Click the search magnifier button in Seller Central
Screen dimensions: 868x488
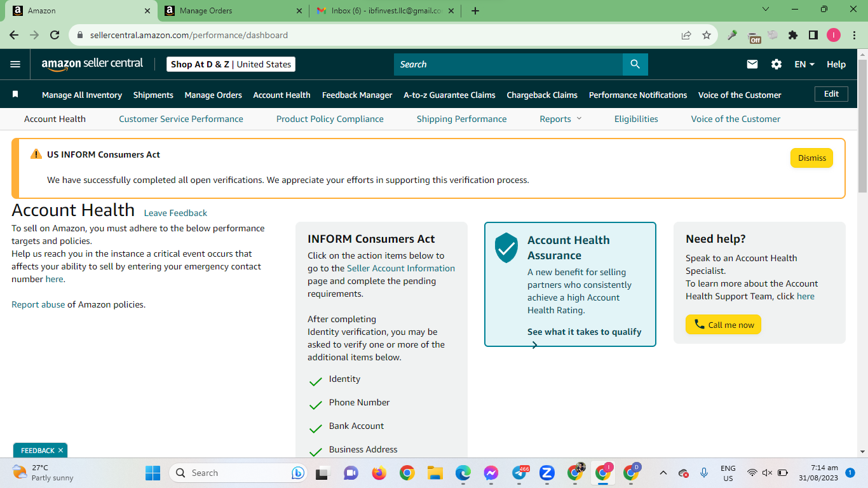[635, 64]
